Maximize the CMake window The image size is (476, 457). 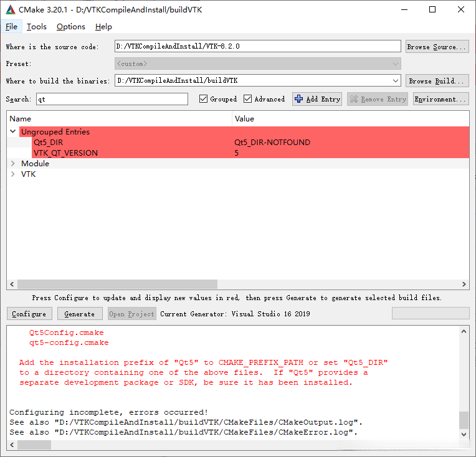[432, 10]
